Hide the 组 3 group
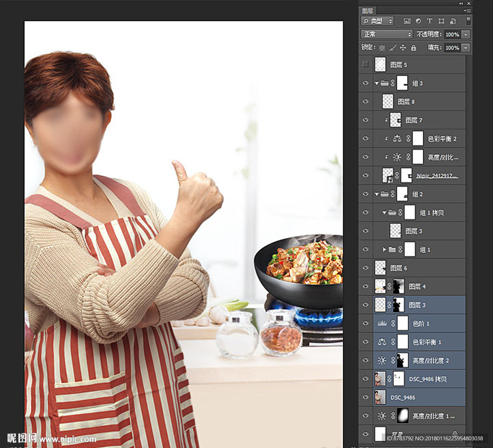This screenshot has width=493, height=448. tap(365, 83)
